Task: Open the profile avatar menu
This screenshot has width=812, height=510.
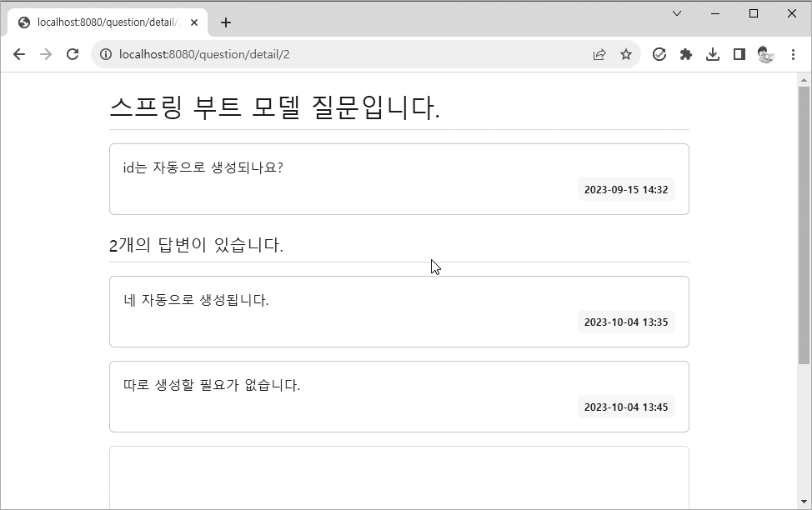Action: [766, 54]
